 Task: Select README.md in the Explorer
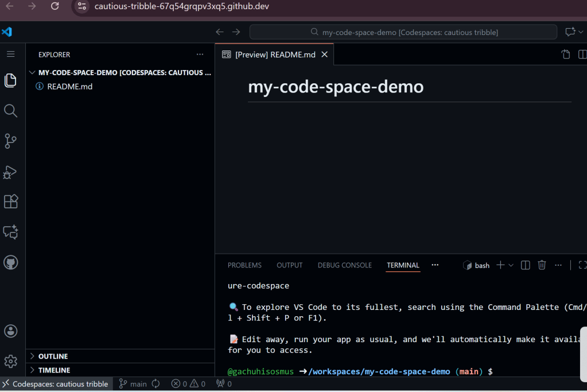tap(69, 87)
